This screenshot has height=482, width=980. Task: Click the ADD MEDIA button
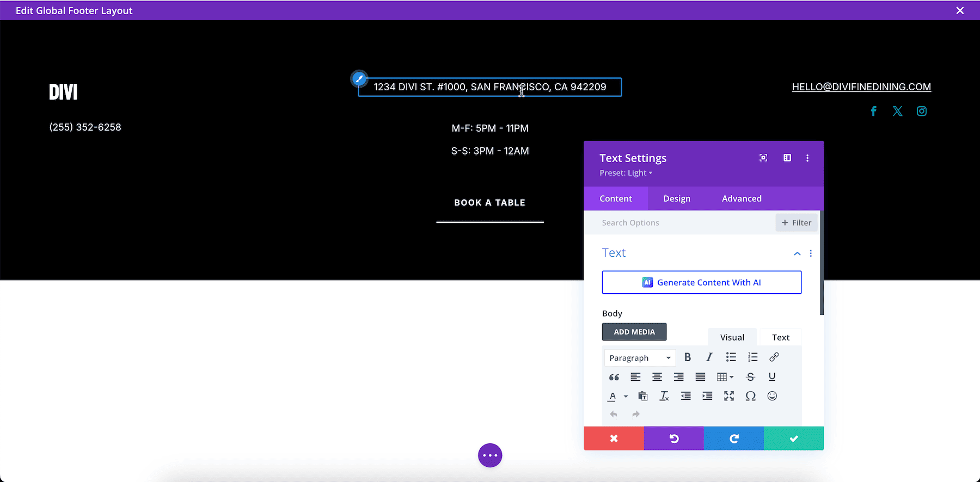pos(634,332)
